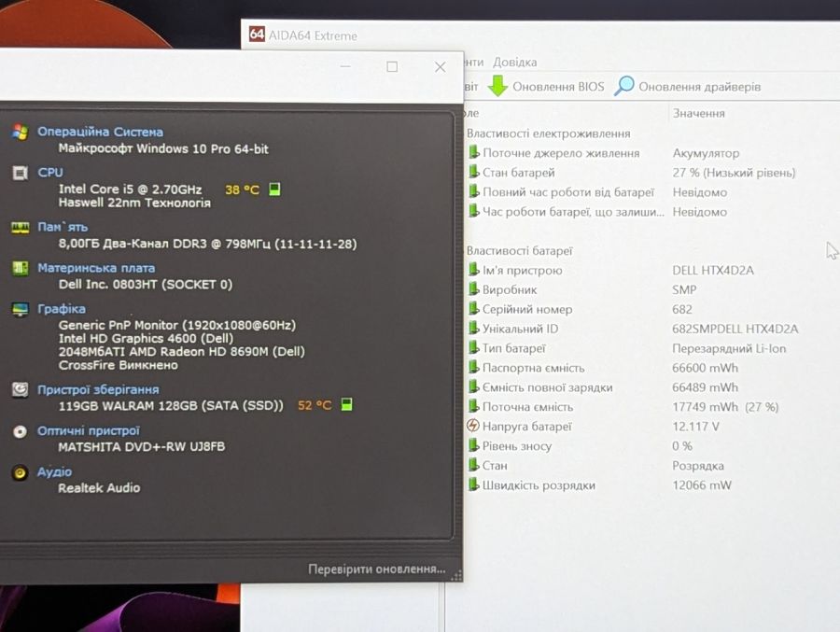The width and height of the screenshot is (840, 632).
Task: Select the Властивості батареї group row
Action: [519, 250]
